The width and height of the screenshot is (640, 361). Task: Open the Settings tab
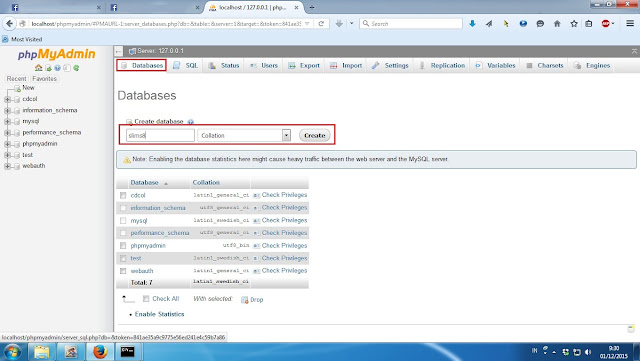pyautogui.click(x=390, y=65)
